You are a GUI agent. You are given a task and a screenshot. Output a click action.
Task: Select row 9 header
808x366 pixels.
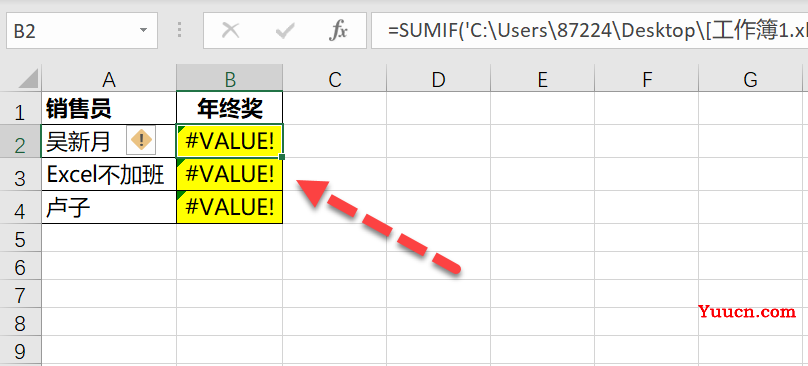[x=21, y=350]
